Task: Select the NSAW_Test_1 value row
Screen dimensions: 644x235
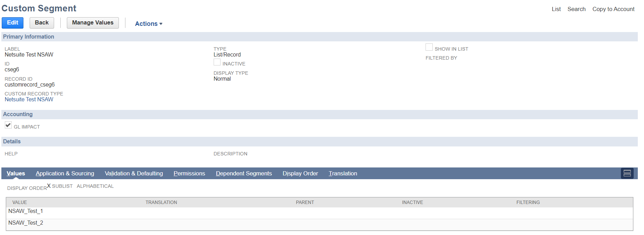Action: (319, 213)
